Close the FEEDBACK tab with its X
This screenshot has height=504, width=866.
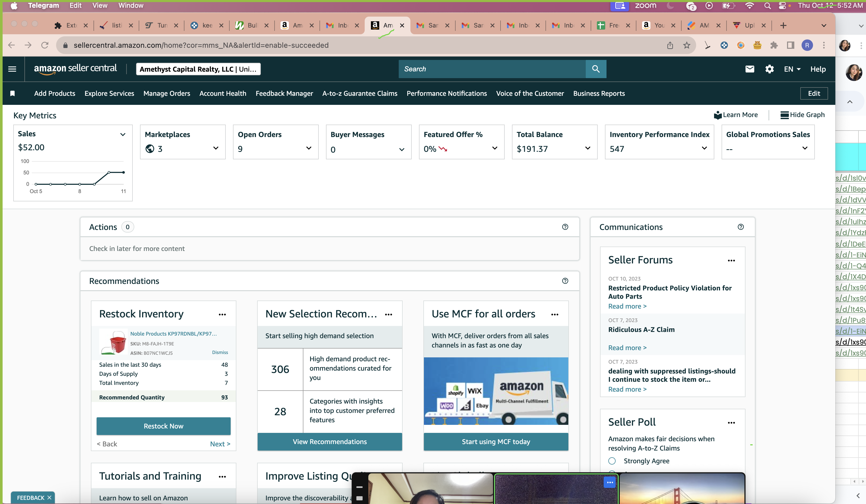49,498
